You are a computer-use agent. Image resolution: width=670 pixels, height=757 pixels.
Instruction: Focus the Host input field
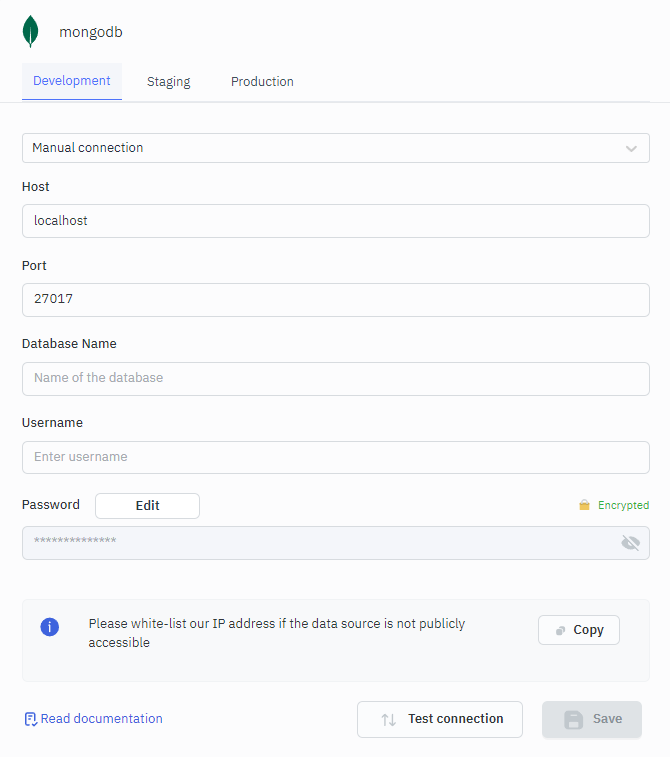coord(335,221)
